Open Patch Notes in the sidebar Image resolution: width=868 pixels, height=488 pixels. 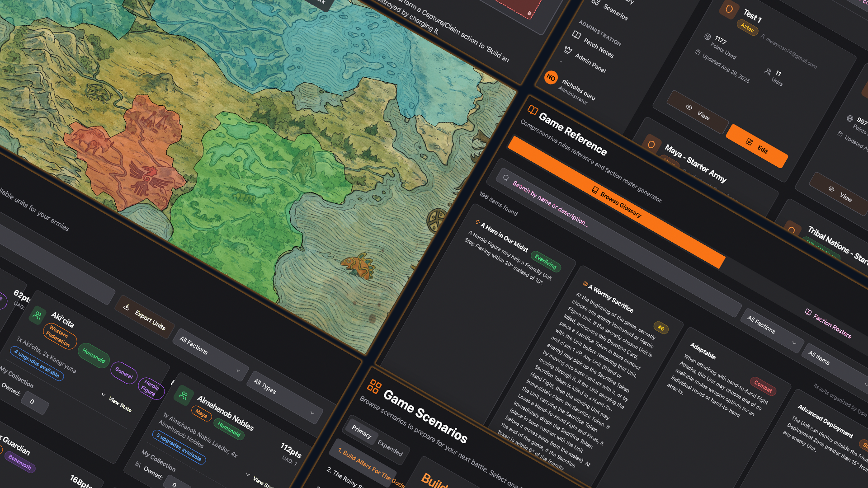point(593,44)
